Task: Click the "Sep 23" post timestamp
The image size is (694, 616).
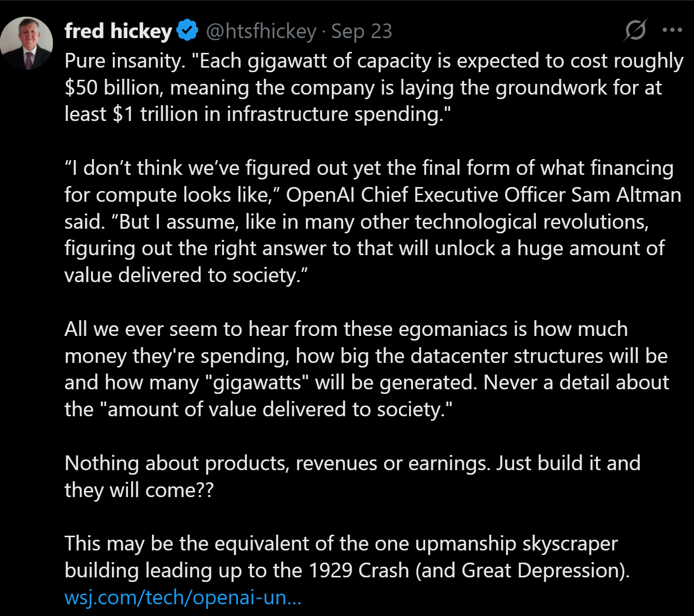Action: coord(361,32)
